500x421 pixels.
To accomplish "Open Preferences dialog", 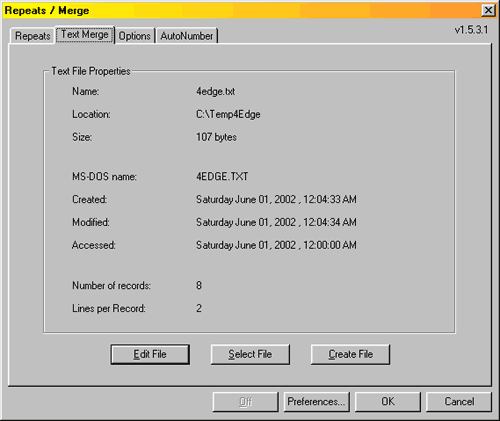I will click(316, 402).
